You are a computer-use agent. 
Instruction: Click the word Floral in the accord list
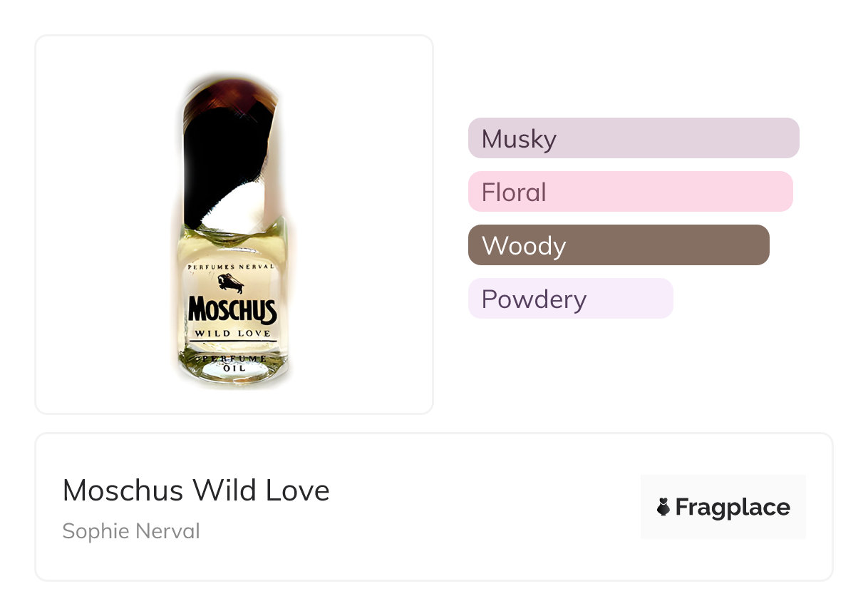(514, 192)
